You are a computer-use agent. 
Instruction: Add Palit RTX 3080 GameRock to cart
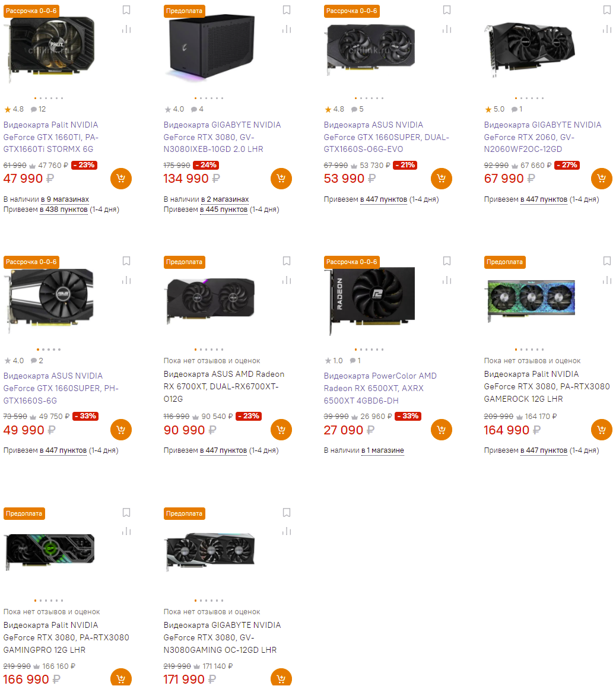tap(602, 429)
